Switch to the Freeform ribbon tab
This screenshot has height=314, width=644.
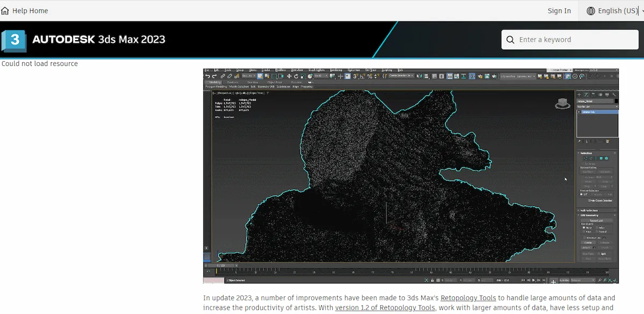pos(233,82)
